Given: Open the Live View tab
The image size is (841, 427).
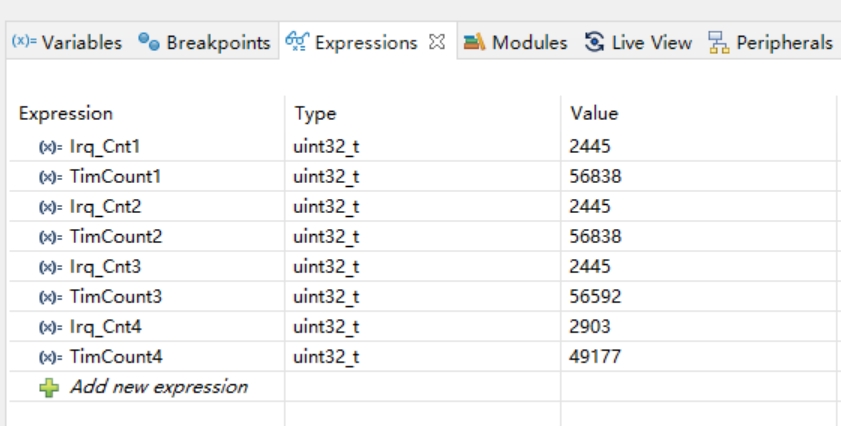Looking at the screenshot, I should click(x=652, y=44).
